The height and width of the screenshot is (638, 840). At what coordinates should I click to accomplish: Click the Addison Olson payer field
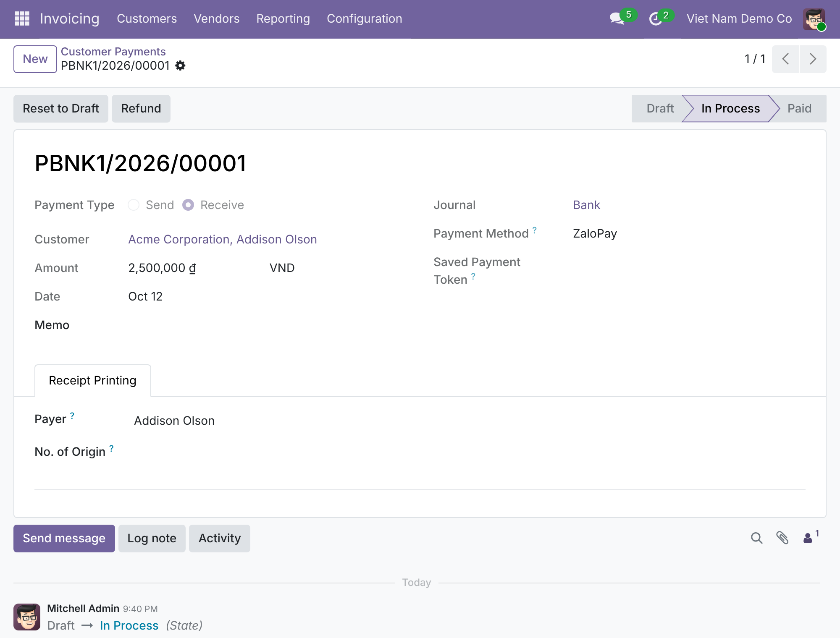tap(174, 421)
